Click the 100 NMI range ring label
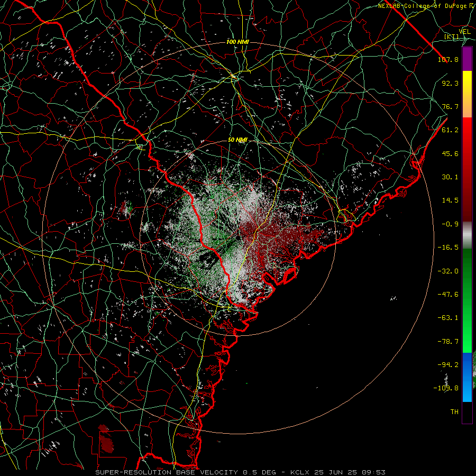 237,42
